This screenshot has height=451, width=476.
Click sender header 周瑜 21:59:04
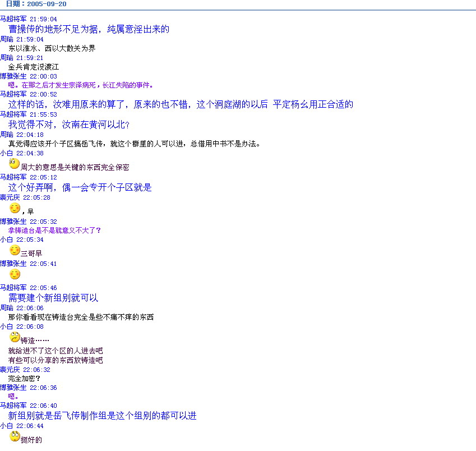point(22,39)
